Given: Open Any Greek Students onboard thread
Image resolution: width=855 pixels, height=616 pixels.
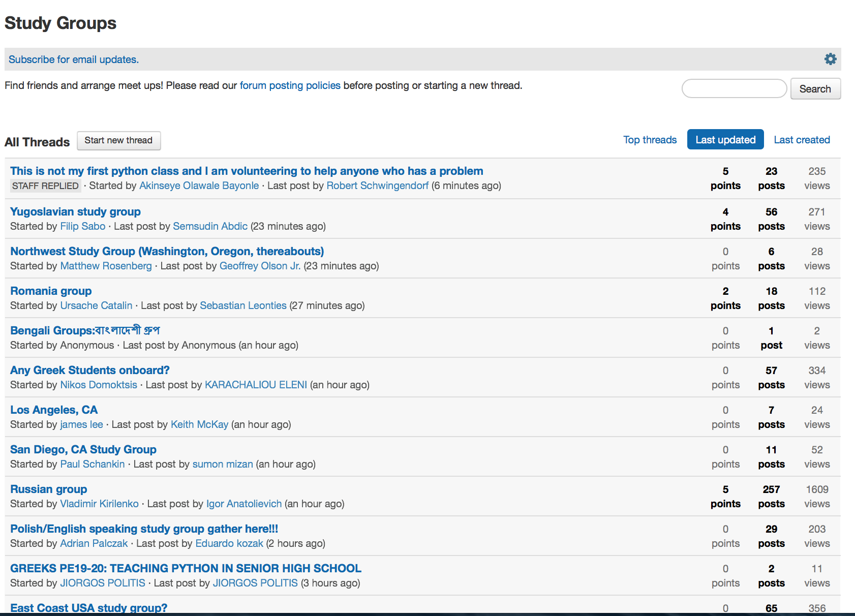Looking at the screenshot, I should click(x=89, y=370).
